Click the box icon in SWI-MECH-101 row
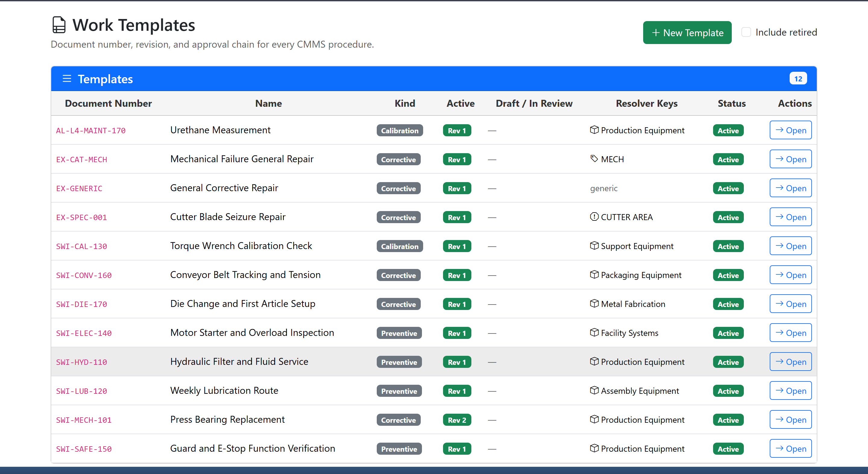 pyautogui.click(x=594, y=419)
